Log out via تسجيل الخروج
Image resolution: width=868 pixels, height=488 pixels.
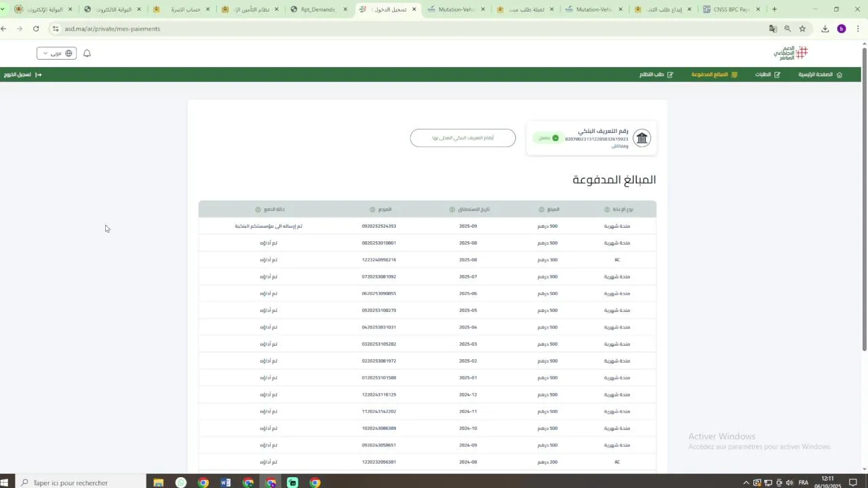22,75
